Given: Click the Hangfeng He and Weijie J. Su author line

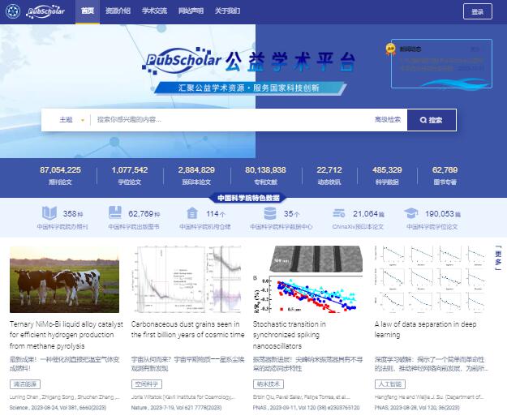Looking at the screenshot, I should click(429, 397).
